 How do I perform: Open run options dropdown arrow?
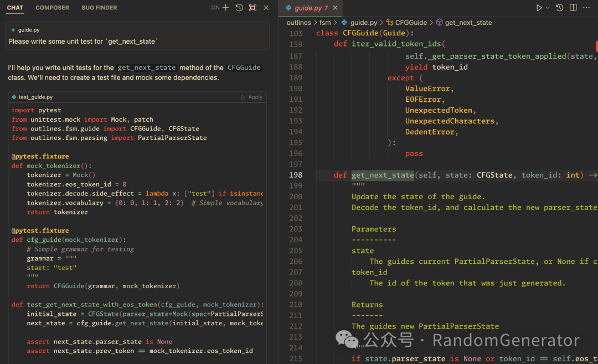click(x=548, y=8)
